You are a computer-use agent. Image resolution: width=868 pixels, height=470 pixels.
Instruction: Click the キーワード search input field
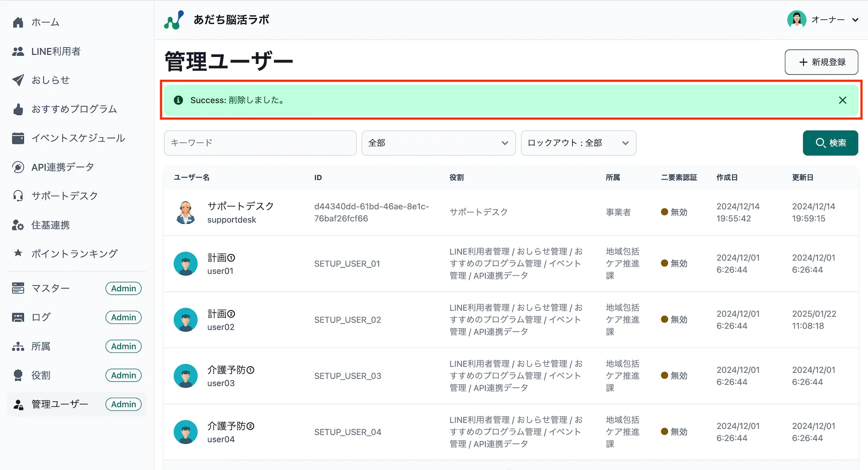click(260, 143)
